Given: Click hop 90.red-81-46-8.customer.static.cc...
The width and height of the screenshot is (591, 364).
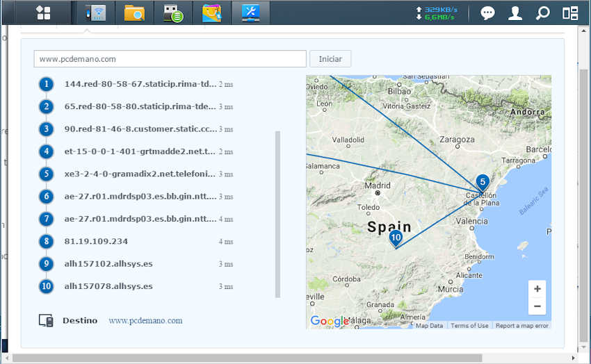Looking at the screenshot, I should tap(140, 129).
